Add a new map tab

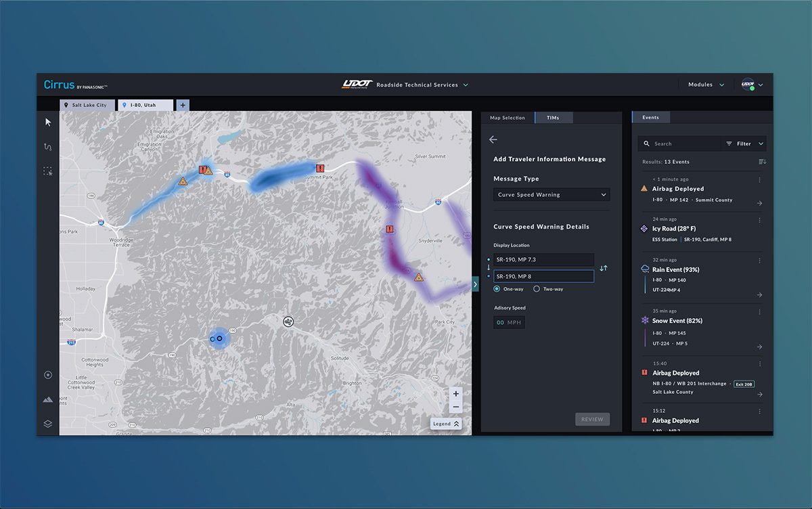click(x=183, y=105)
